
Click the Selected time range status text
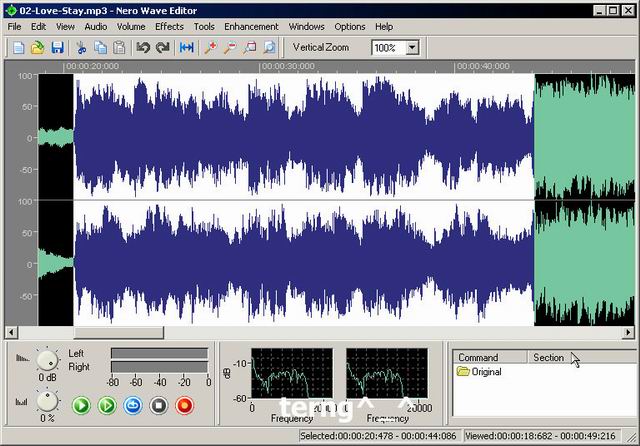(x=378, y=436)
